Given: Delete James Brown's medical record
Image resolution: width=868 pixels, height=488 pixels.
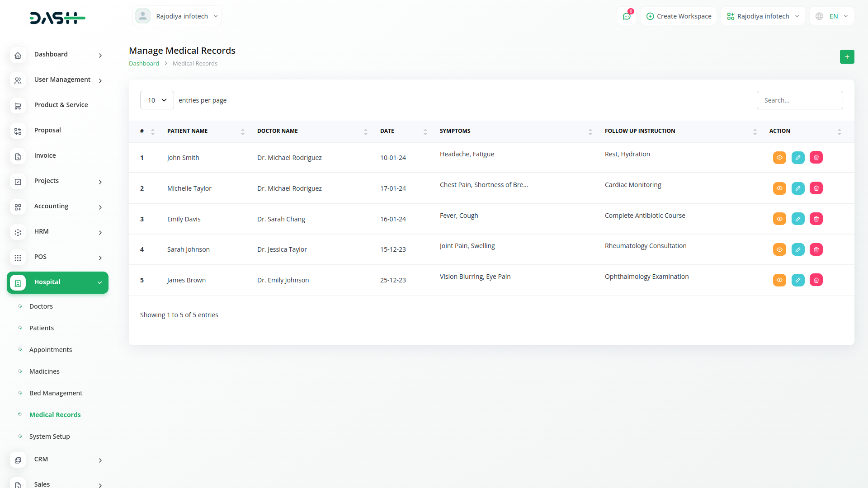Looking at the screenshot, I should click(816, 280).
